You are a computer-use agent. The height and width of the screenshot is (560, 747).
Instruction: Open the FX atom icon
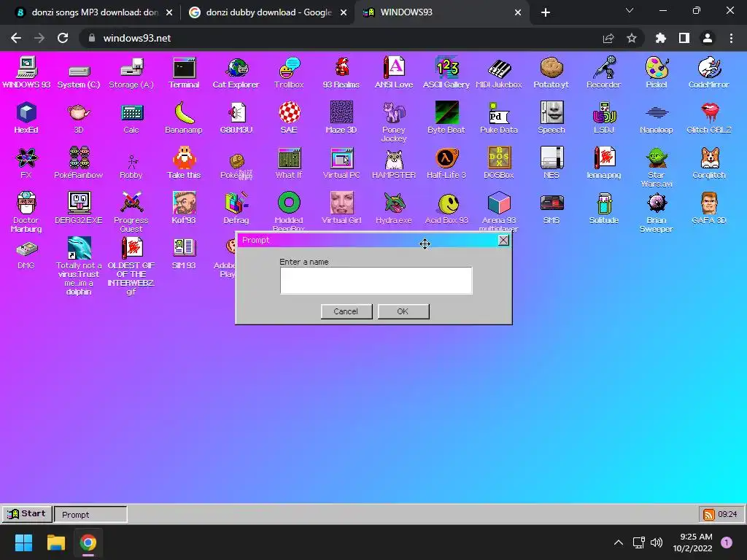click(26, 163)
